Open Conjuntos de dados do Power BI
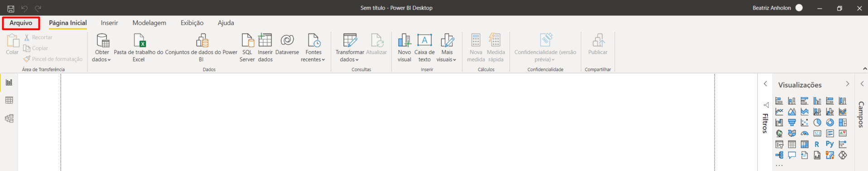 [x=201, y=48]
